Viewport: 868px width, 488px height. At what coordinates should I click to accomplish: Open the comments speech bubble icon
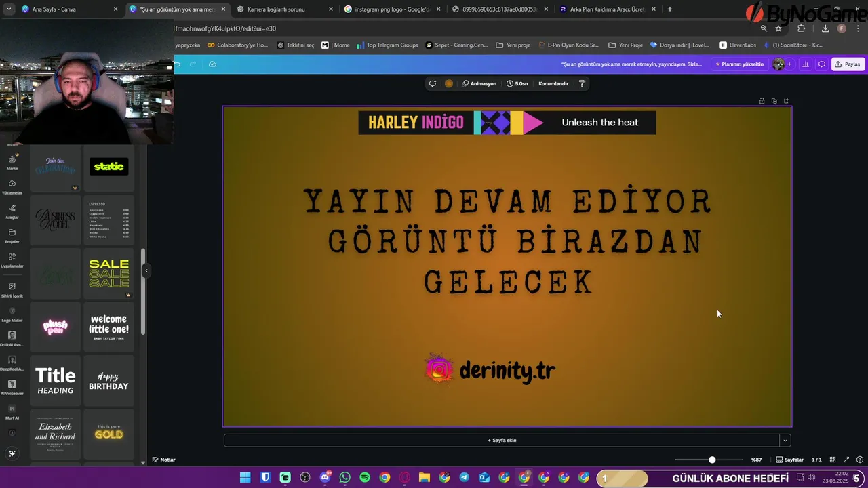coord(822,64)
